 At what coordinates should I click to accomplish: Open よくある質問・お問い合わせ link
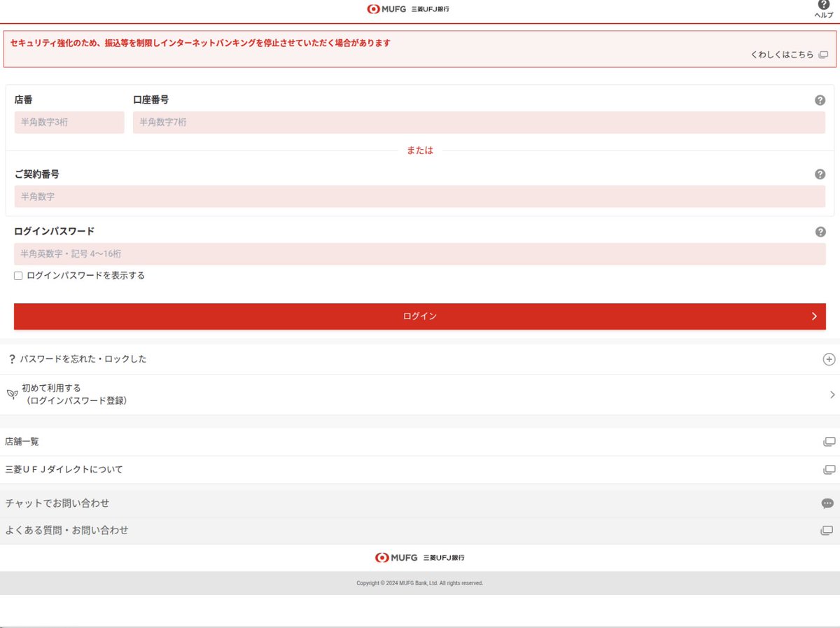(420, 531)
